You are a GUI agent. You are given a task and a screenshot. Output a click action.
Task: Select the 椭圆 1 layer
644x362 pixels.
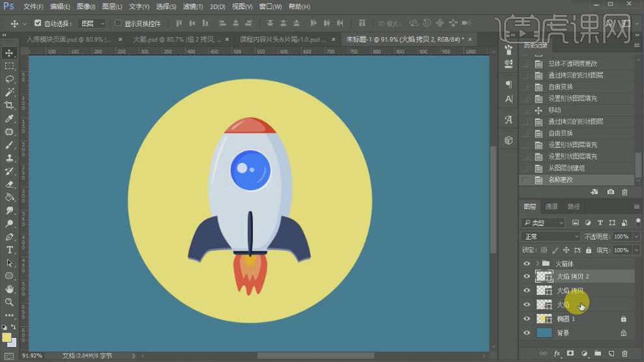(565, 318)
